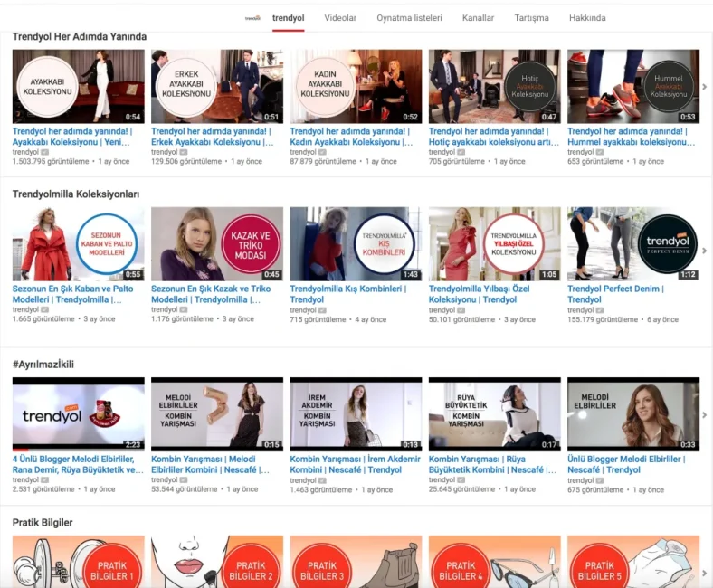Play the 0:33 Melodi Elbirliler thumbnail

click(x=633, y=413)
